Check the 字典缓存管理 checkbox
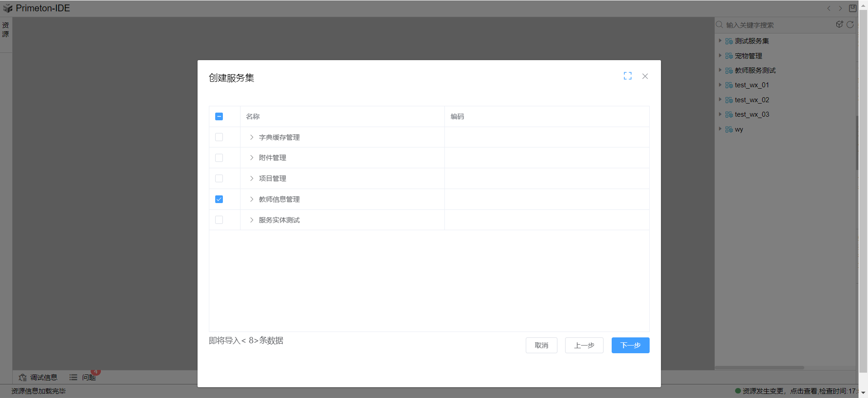The width and height of the screenshot is (868, 398). pyautogui.click(x=219, y=137)
